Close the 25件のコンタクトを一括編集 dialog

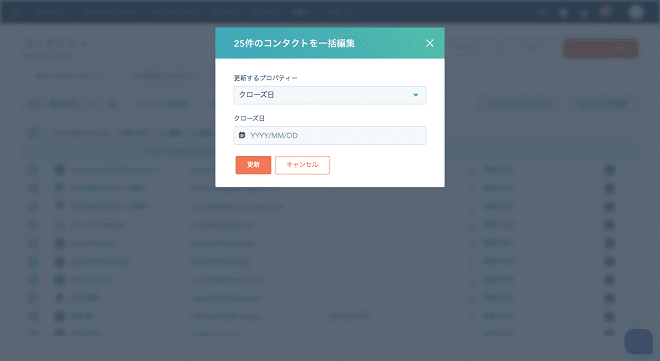click(x=429, y=43)
